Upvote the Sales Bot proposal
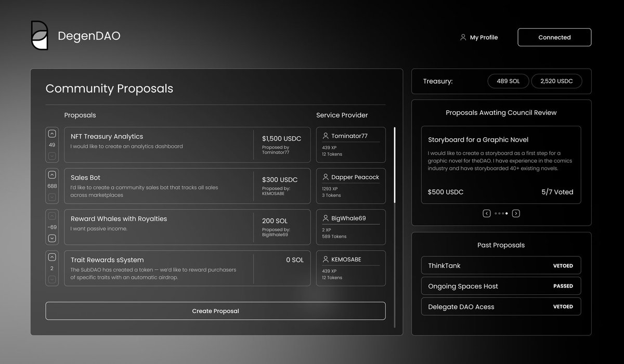The width and height of the screenshot is (624, 364). (x=52, y=175)
